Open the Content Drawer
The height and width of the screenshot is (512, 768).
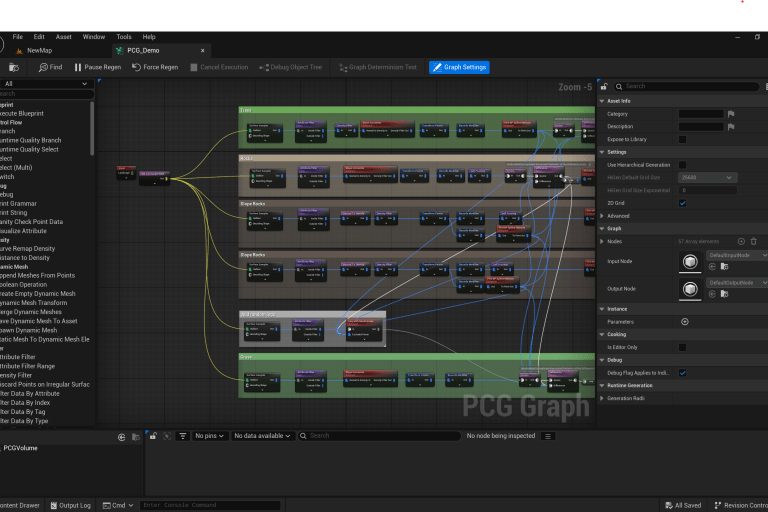pyautogui.click(x=20, y=505)
